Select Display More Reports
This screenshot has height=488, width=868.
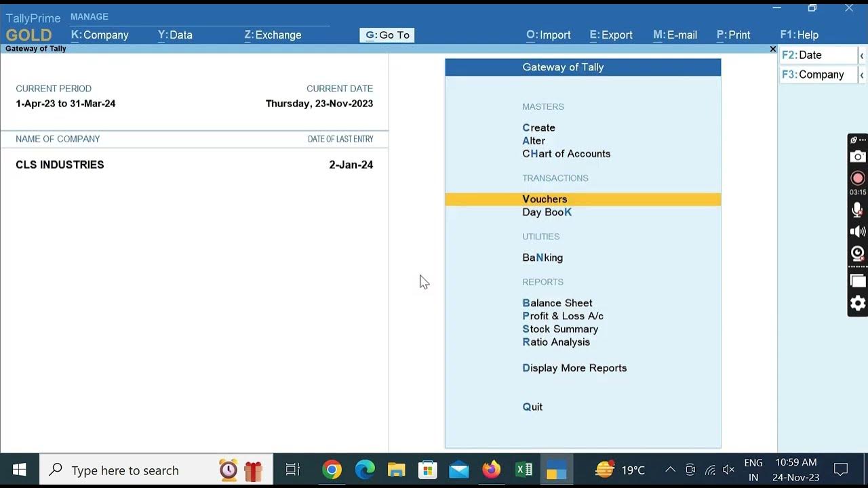point(574,368)
